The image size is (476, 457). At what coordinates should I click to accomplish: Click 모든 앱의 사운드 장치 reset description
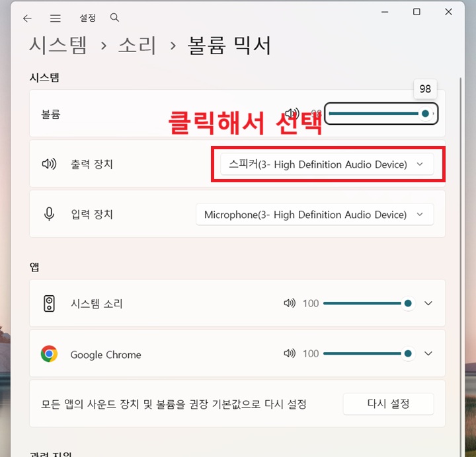(174, 404)
